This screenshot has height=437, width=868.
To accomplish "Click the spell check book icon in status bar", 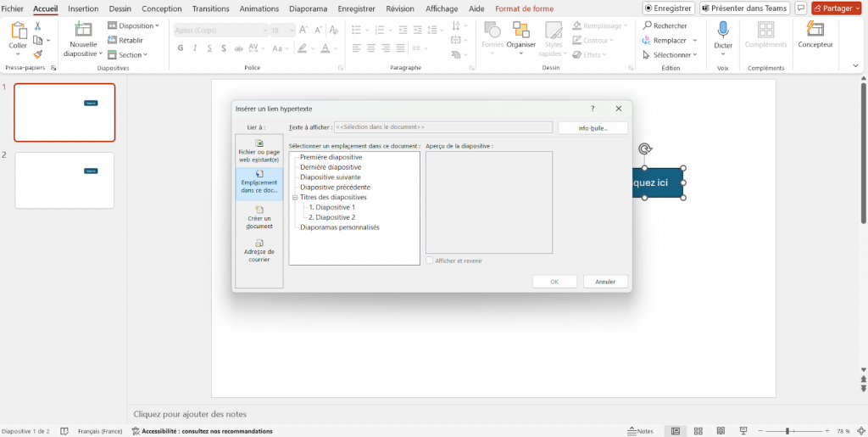I will click(64, 431).
